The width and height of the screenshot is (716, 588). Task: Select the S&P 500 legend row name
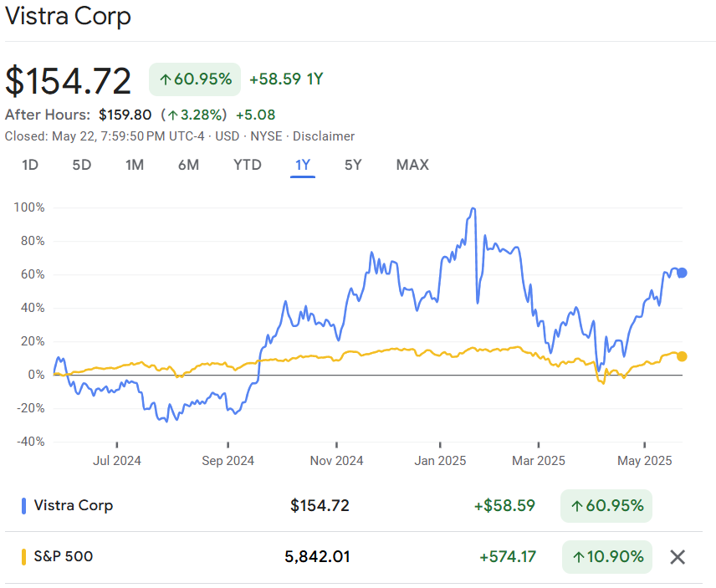click(x=64, y=557)
